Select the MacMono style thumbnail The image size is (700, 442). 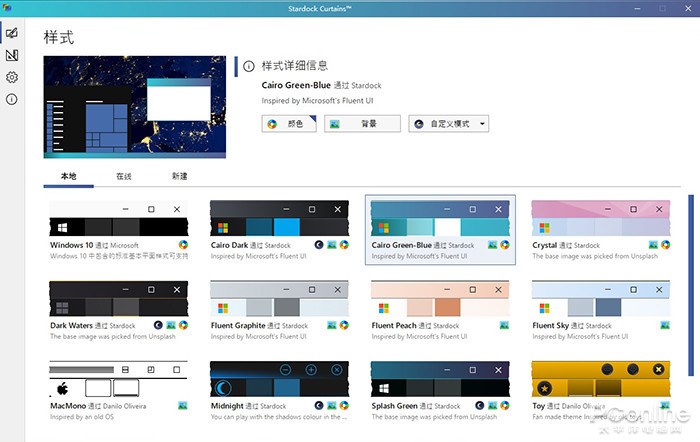[x=119, y=379]
